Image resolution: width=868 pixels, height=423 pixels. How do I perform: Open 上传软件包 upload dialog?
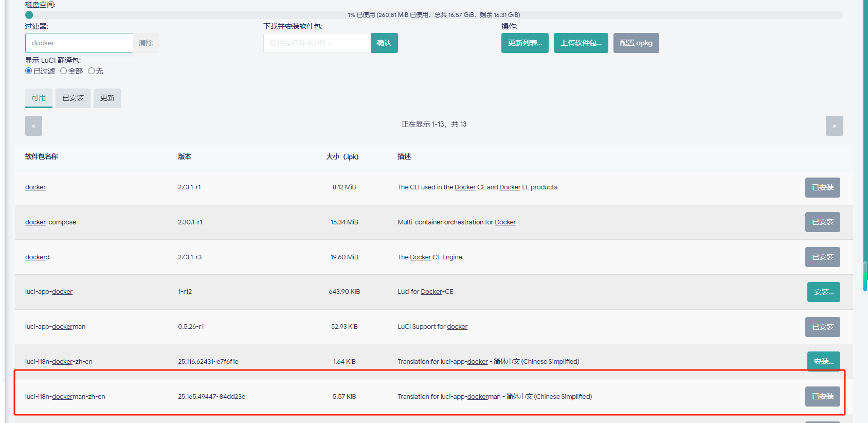[581, 43]
